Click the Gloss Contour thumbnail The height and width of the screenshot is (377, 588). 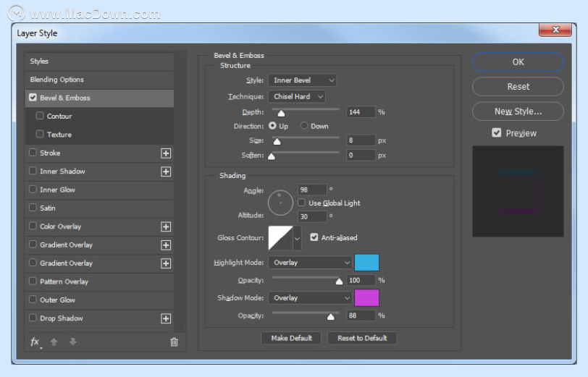[x=280, y=238]
